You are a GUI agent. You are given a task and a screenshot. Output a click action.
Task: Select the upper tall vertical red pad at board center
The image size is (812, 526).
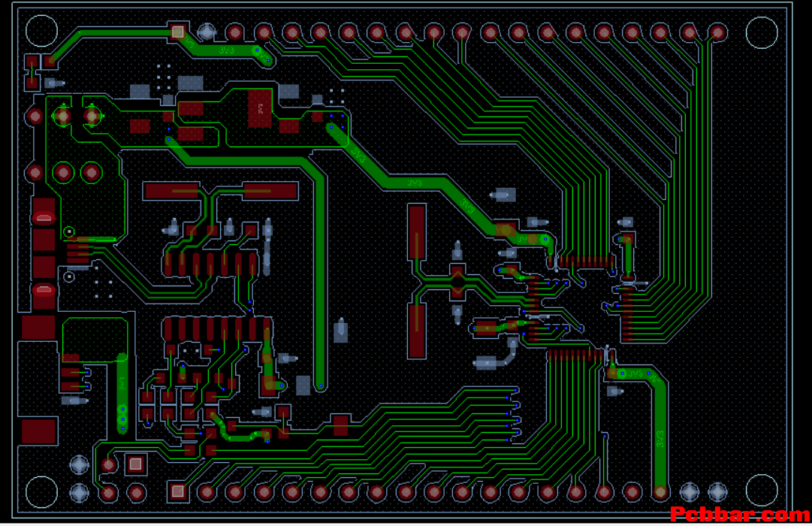(416, 231)
